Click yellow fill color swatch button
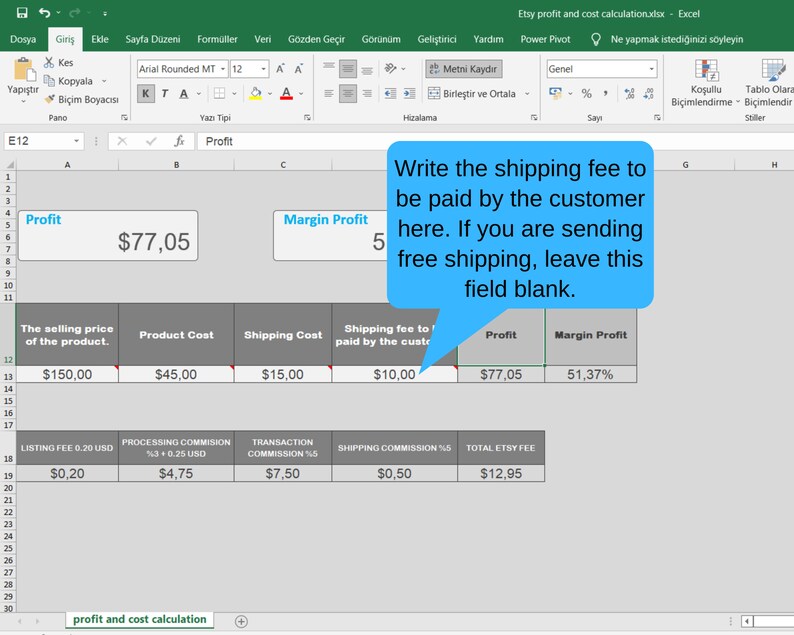Viewport: 794px width, 635px height. click(x=256, y=93)
